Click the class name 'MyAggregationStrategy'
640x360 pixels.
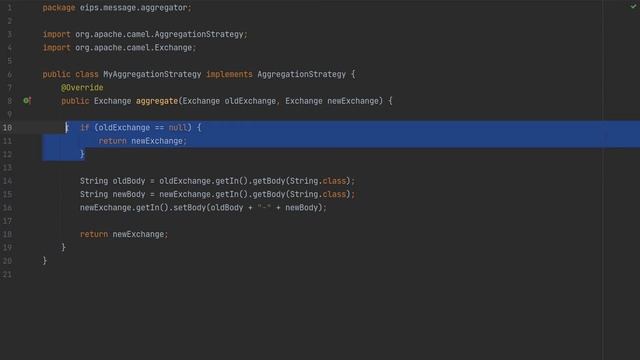tap(152, 74)
